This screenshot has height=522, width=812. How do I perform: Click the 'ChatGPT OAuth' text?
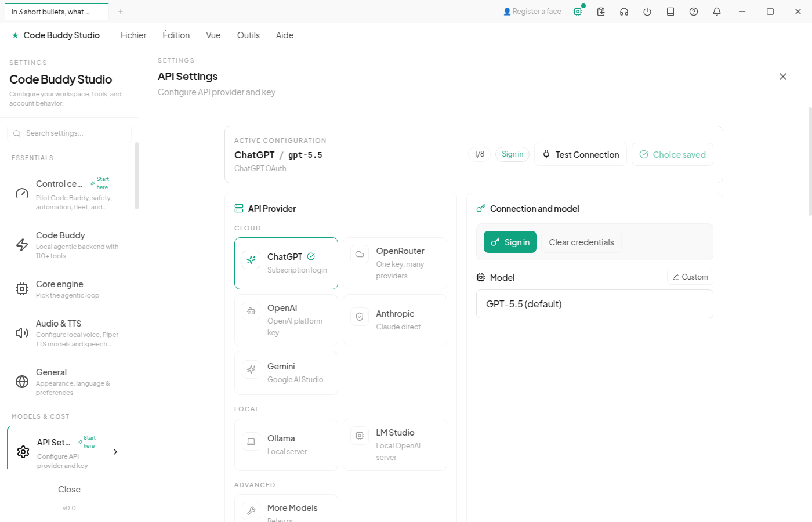pyautogui.click(x=260, y=169)
